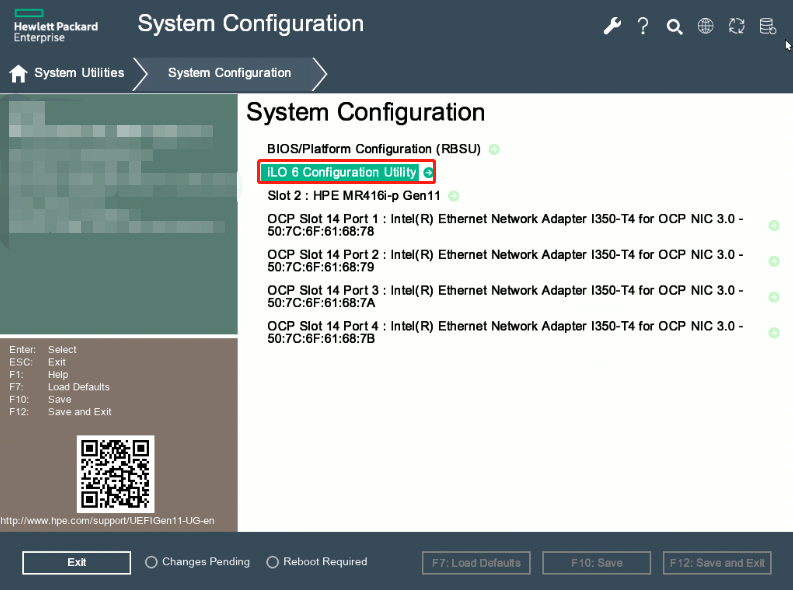Open help with the question mark icon
Screen dimensions: 793x590
click(x=643, y=26)
